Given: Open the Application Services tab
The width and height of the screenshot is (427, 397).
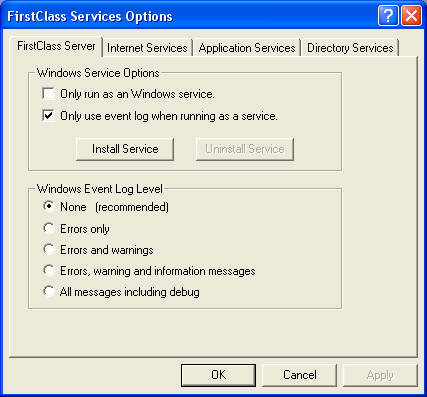Looking at the screenshot, I should [247, 48].
